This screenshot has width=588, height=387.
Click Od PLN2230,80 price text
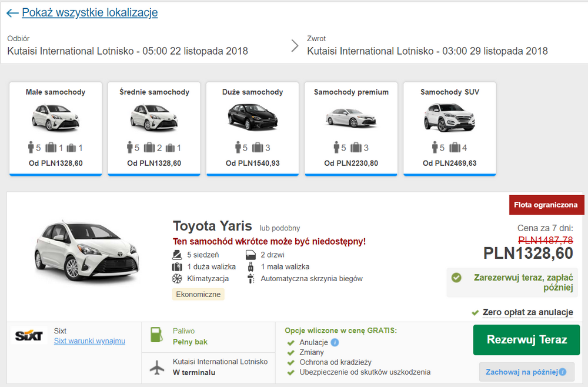pyautogui.click(x=351, y=163)
